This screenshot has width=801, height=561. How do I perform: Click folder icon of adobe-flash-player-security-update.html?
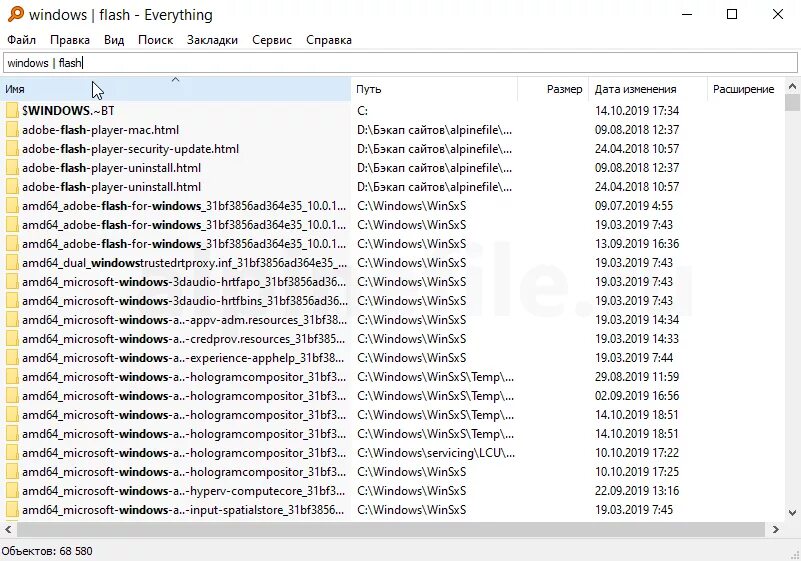(12, 149)
